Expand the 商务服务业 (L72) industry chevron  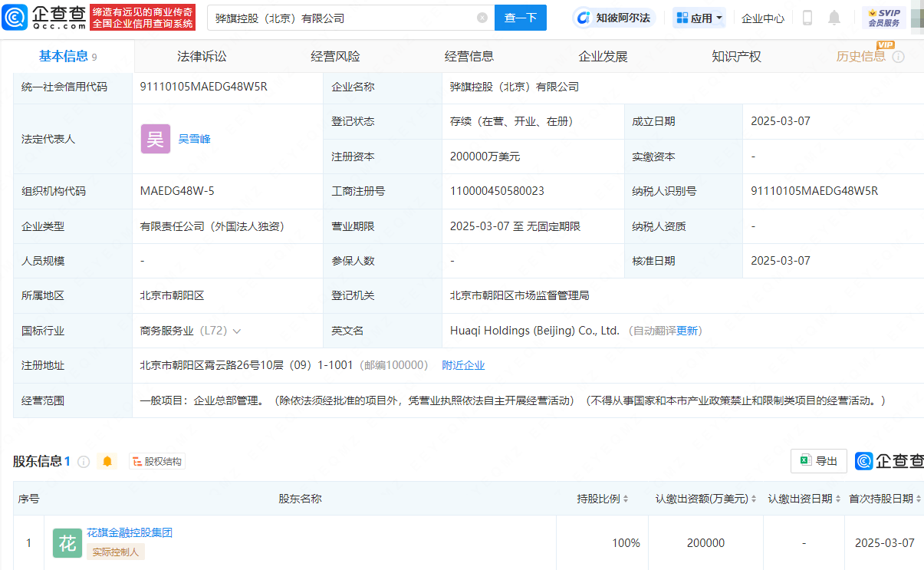click(236, 331)
